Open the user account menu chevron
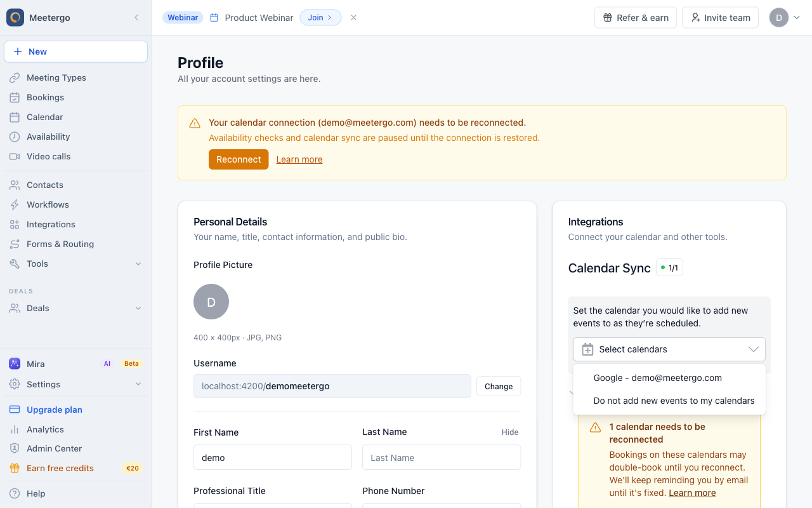The height and width of the screenshot is (508, 812). click(x=797, y=18)
